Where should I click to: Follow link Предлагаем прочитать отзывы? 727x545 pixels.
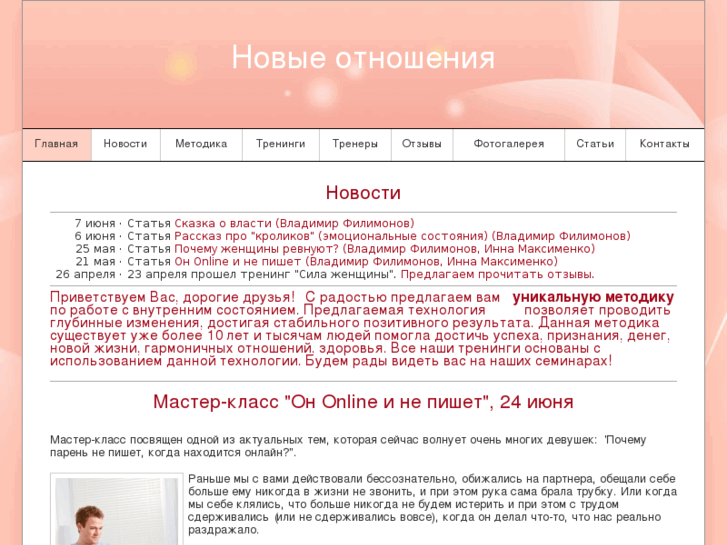497,275
